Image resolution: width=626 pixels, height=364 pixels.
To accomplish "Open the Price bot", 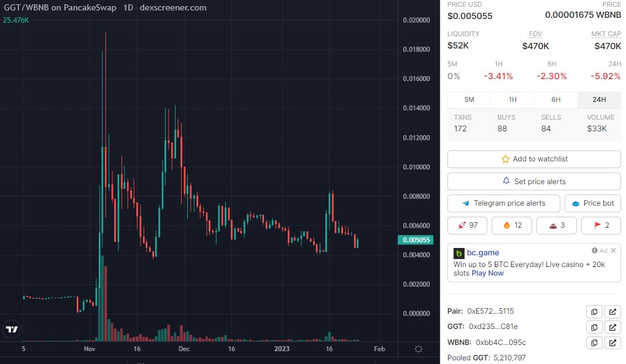I will [x=593, y=204].
